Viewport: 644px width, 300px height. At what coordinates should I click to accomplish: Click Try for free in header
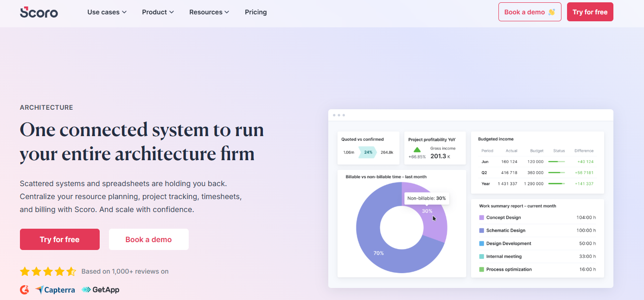pyautogui.click(x=590, y=12)
